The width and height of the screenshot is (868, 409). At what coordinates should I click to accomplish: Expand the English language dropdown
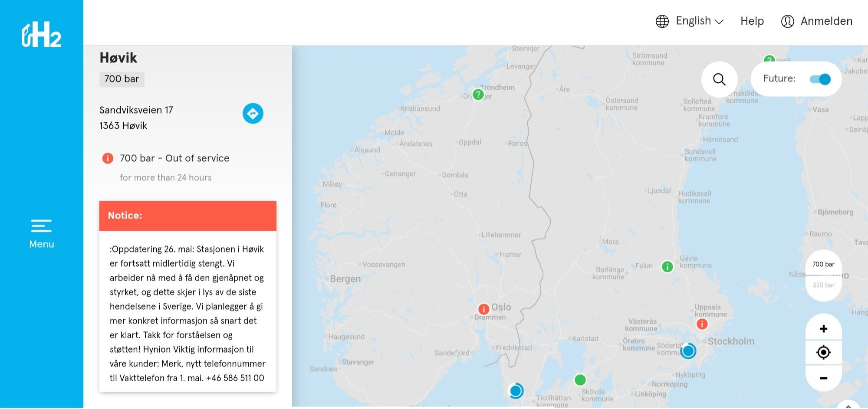699,21
